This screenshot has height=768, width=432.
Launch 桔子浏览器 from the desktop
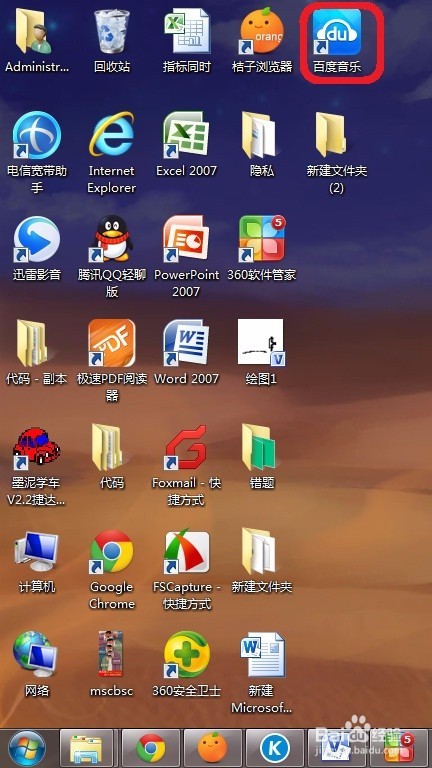262,32
